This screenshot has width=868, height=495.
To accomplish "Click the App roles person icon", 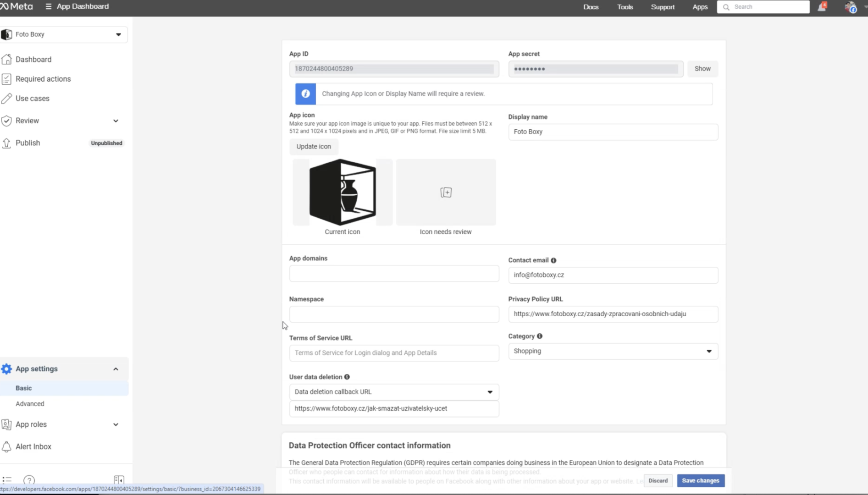I will click(6, 424).
